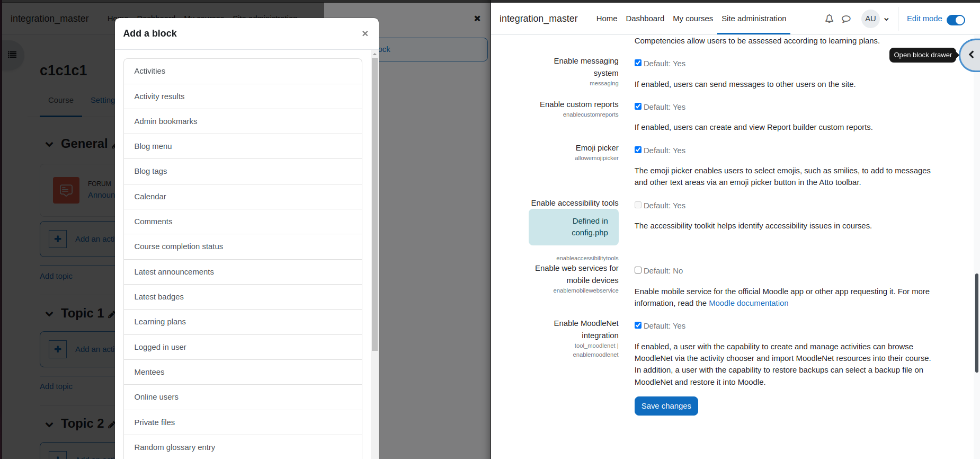Image resolution: width=980 pixels, height=459 pixels.
Task: Add Random glossary entry block
Action: tap(243, 447)
